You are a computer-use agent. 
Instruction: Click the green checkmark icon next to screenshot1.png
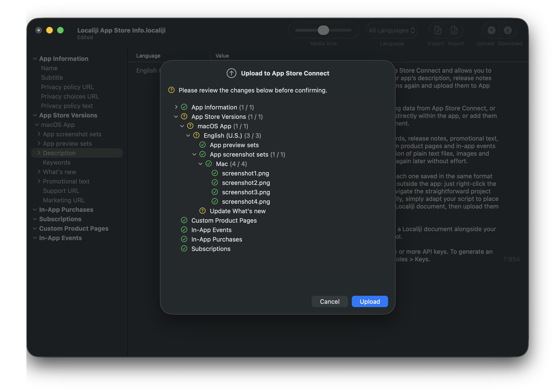(215, 173)
